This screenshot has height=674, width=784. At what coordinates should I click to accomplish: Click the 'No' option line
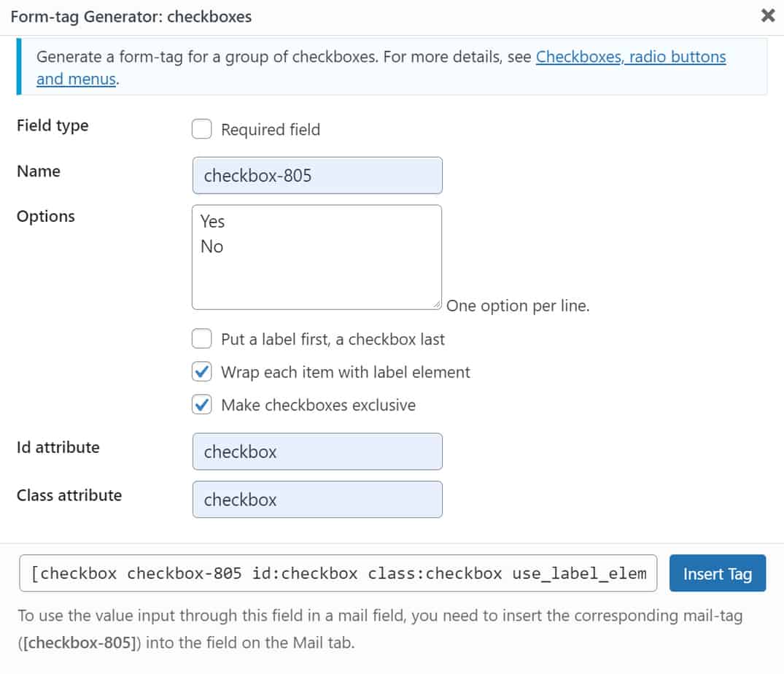pyautogui.click(x=211, y=247)
